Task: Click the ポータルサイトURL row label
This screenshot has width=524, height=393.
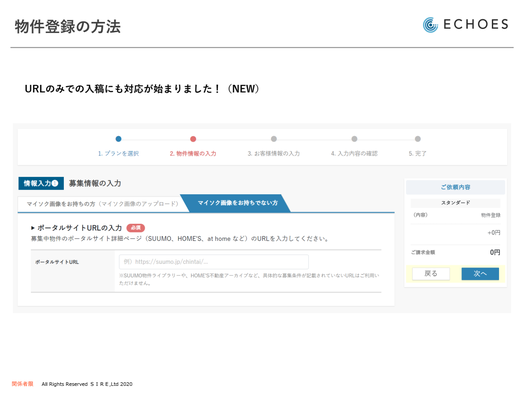Action: pos(57,262)
